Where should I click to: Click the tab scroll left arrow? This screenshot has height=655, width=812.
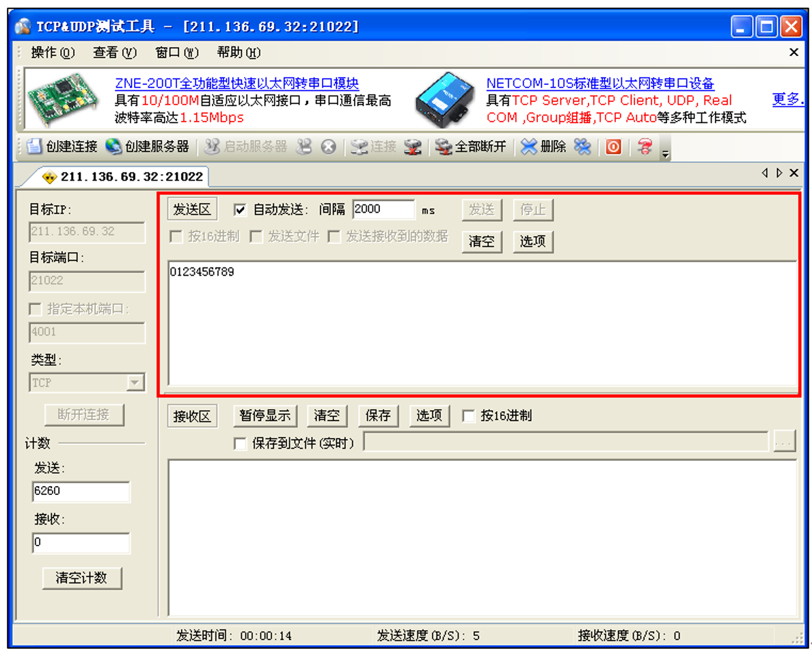coord(765,173)
